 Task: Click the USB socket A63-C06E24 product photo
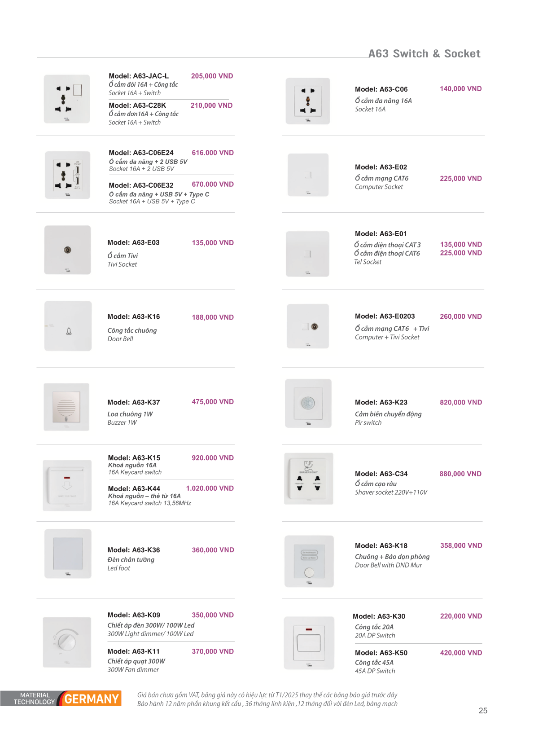pos(67,175)
